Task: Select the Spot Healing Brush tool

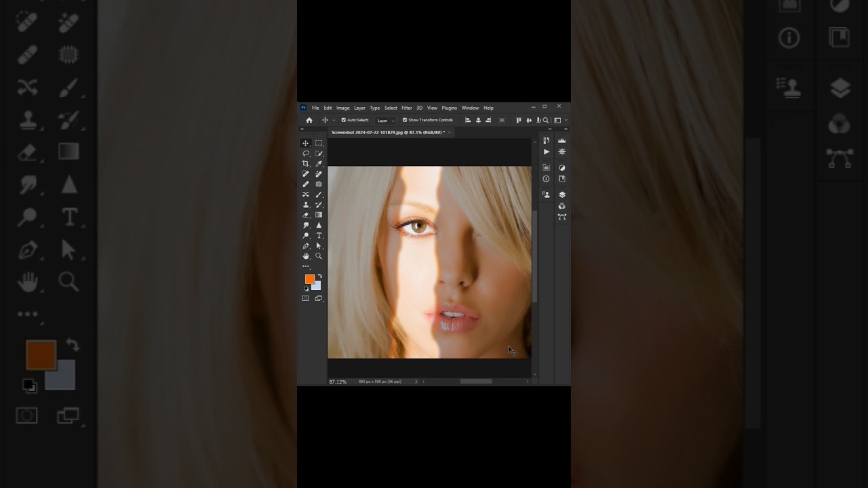Action: (x=306, y=174)
